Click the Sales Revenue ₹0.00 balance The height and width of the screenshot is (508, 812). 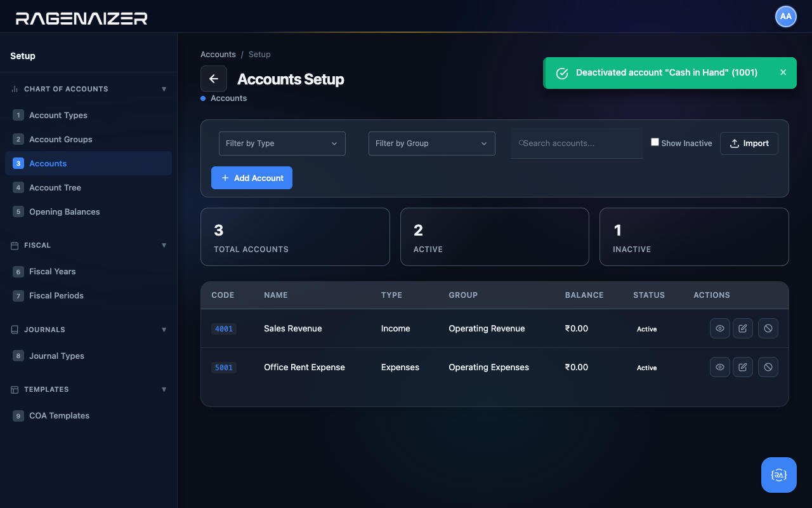[577, 328]
